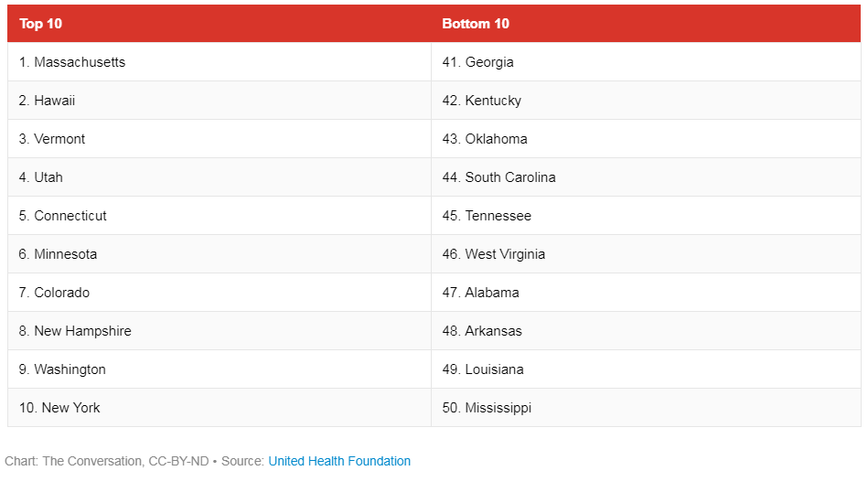
Task: Select the Connecticut table cell
Action: [x=220, y=215]
